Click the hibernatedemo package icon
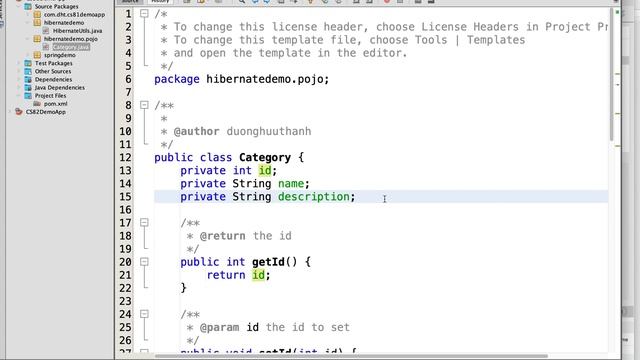This screenshot has width=640, height=360. [37, 22]
